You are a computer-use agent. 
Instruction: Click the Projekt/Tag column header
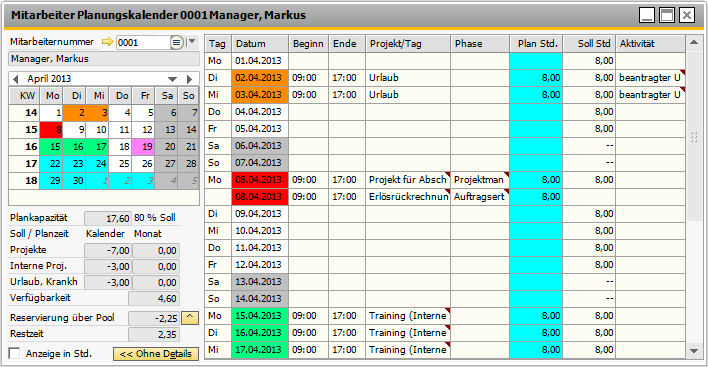coord(408,44)
